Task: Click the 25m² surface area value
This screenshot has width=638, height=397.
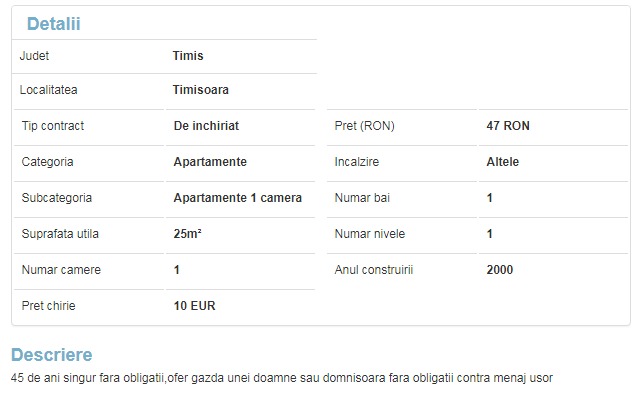Action: [187, 234]
